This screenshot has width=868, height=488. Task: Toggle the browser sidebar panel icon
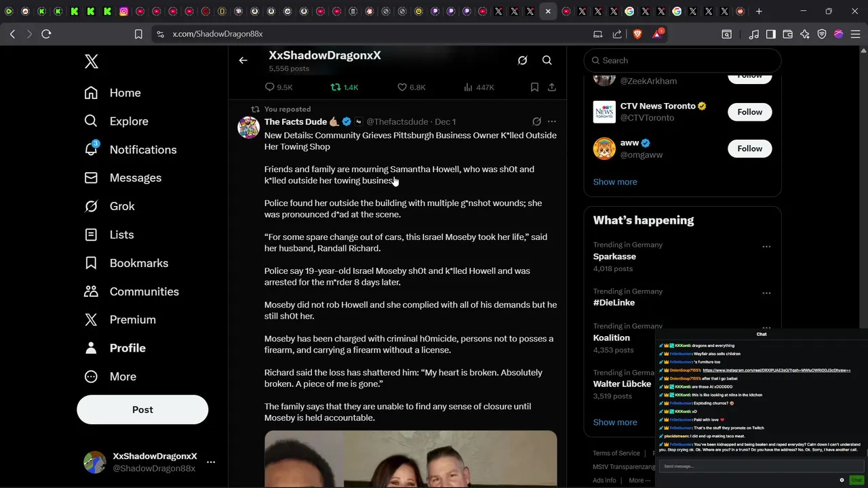pyautogui.click(x=771, y=34)
